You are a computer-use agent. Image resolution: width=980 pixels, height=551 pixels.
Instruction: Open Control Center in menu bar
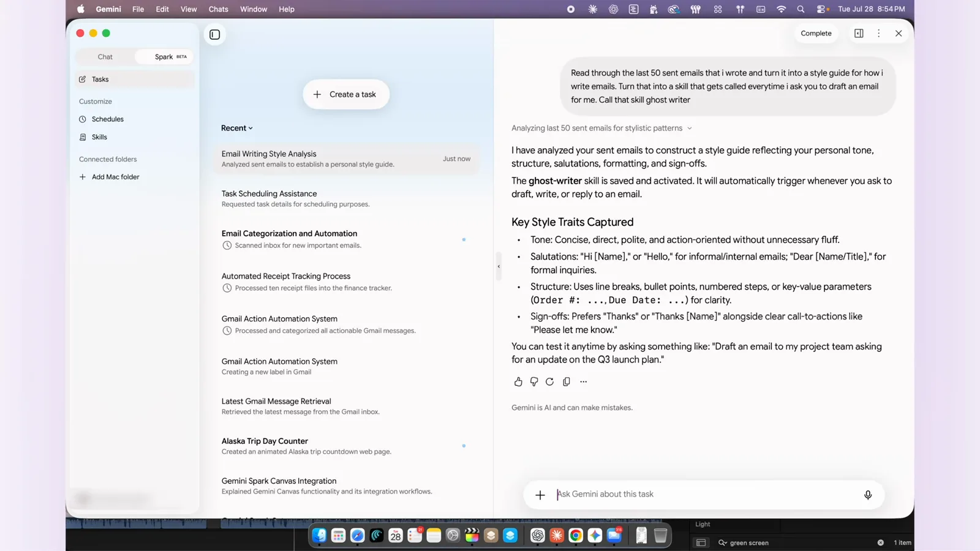point(822,9)
